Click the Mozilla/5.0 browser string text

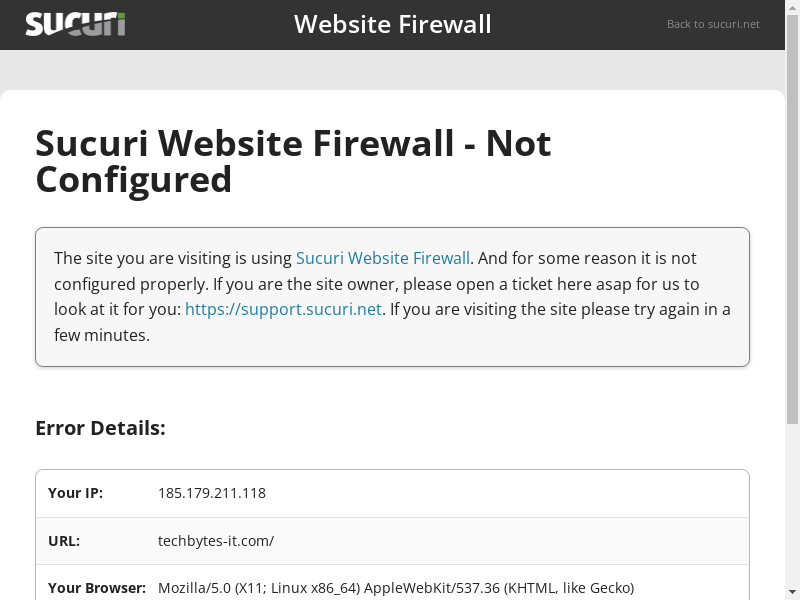(x=396, y=588)
